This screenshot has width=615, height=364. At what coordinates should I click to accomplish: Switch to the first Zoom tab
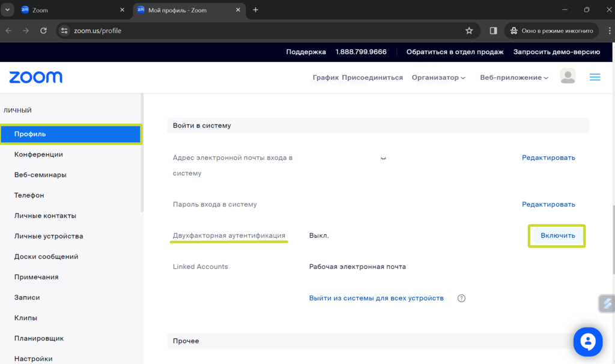click(x=73, y=10)
